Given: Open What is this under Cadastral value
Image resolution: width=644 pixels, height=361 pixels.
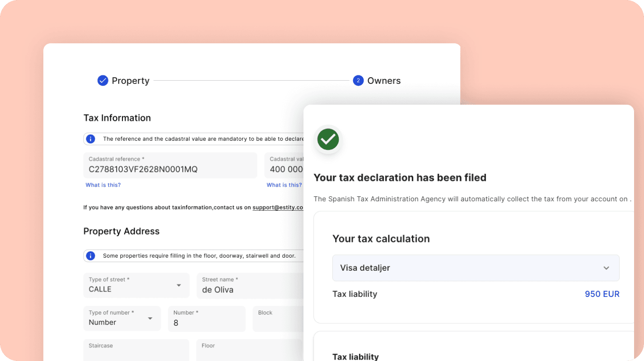Looking at the screenshot, I should pos(284,185).
